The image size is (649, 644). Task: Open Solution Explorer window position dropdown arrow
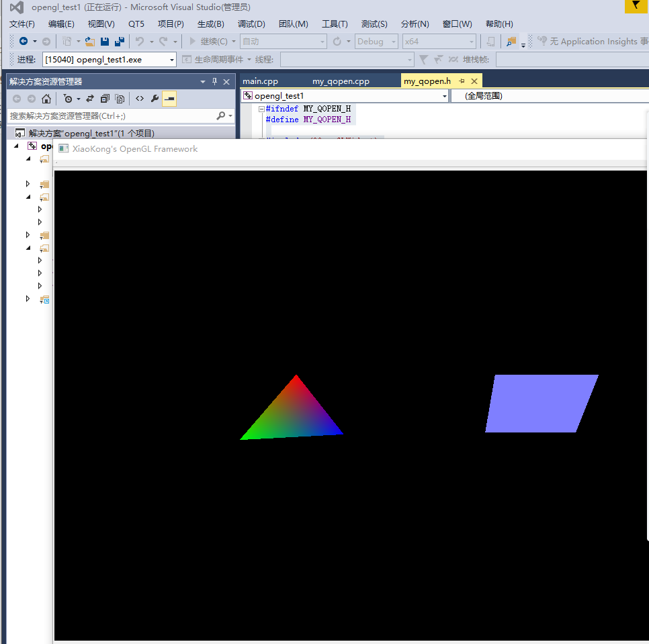(203, 82)
